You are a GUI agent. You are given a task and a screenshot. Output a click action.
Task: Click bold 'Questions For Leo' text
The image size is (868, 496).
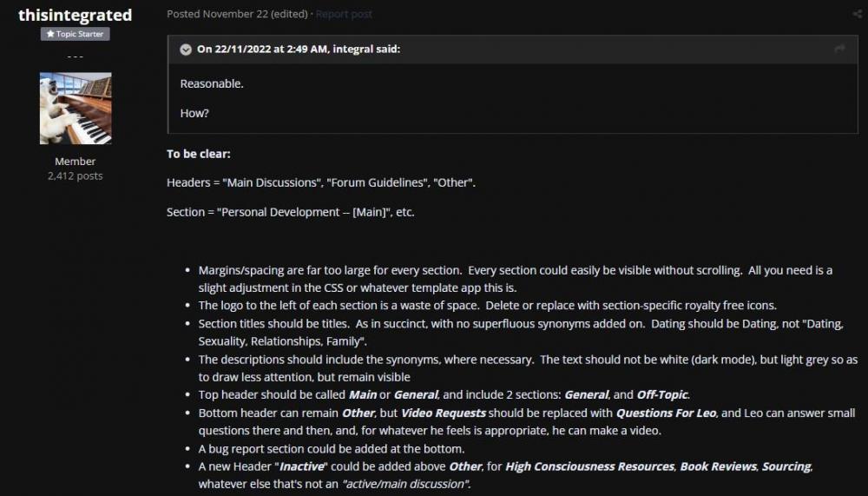666,413
